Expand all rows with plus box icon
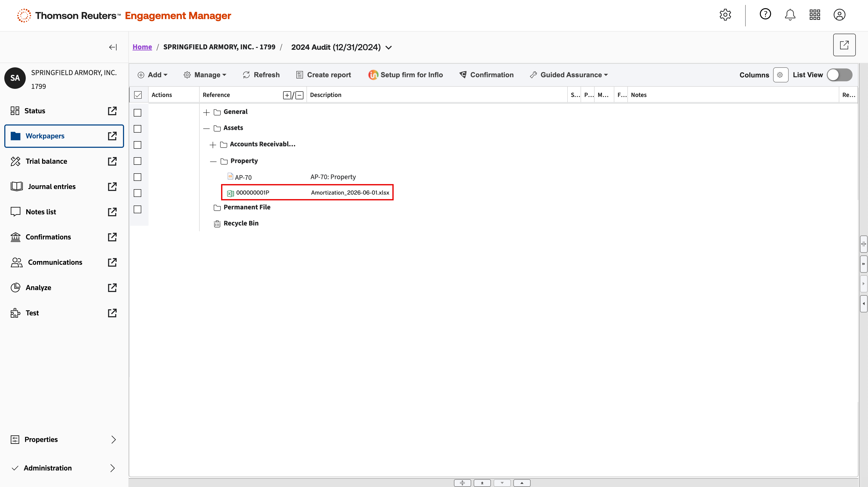 click(287, 95)
